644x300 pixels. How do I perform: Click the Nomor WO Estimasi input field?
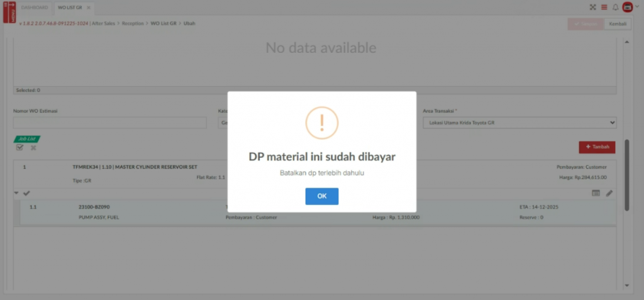[109, 123]
